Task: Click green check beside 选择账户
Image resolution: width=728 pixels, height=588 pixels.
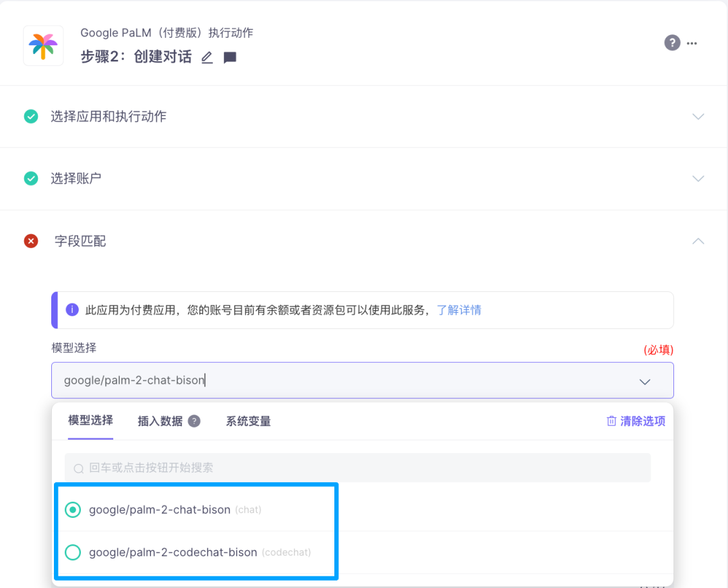Action: pyautogui.click(x=31, y=178)
